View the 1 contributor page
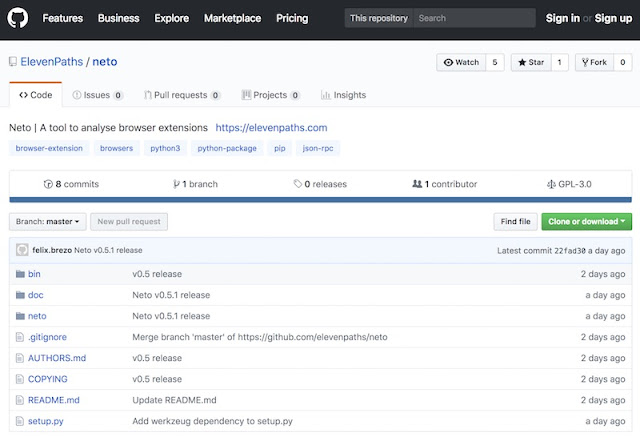Image resolution: width=640 pixels, height=437 pixels. (x=444, y=184)
